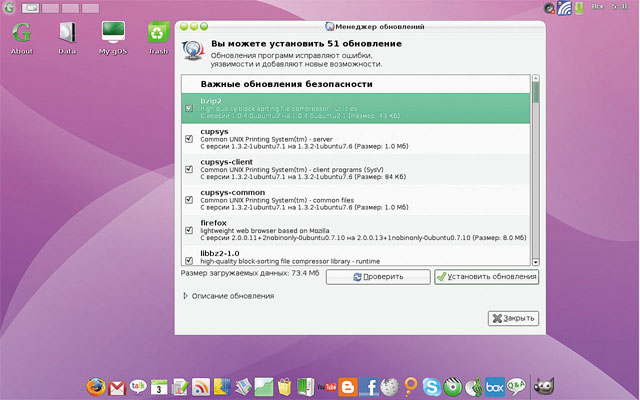Viewport: 640px width, 400px height.
Task: Click "Важные обновления безопасности" header
Action: (287, 84)
